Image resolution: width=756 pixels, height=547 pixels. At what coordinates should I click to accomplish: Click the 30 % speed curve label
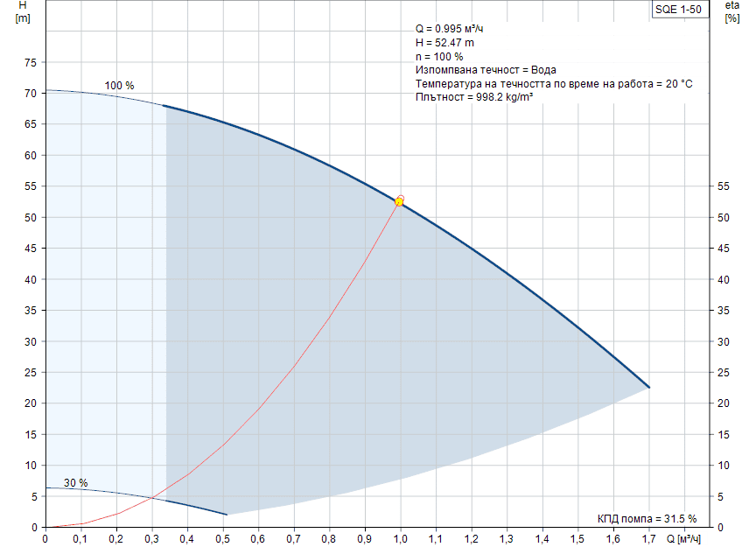[x=75, y=483]
